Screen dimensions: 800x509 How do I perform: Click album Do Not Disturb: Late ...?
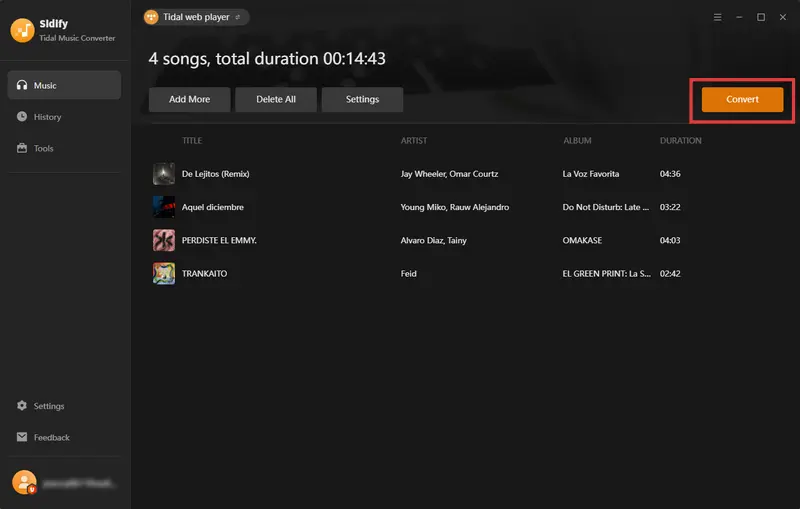coord(606,207)
